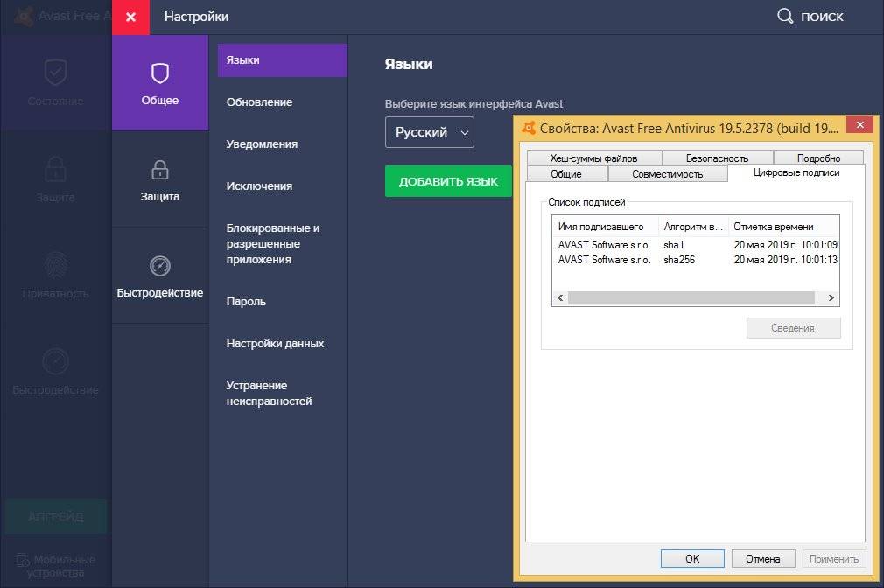Go to Уведомления settings
Image resolution: width=884 pixels, height=588 pixels.
[262, 144]
